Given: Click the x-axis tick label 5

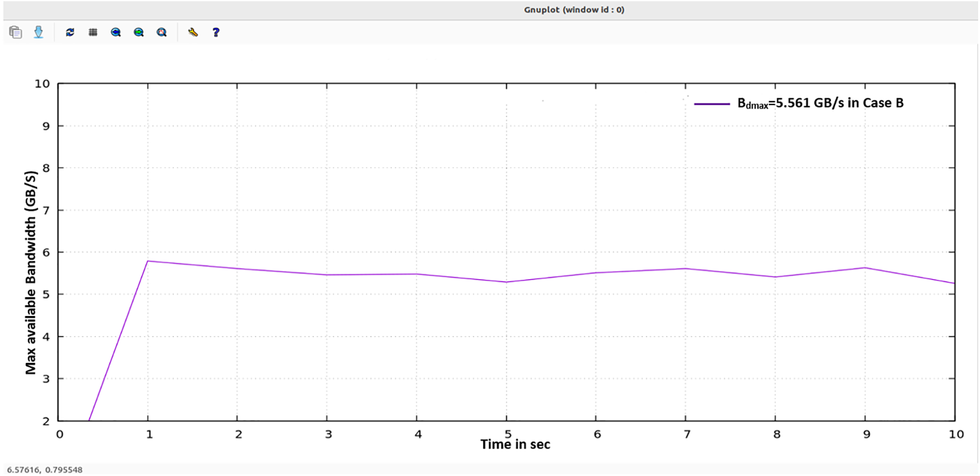Looking at the screenshot, I should pos(507,434).
